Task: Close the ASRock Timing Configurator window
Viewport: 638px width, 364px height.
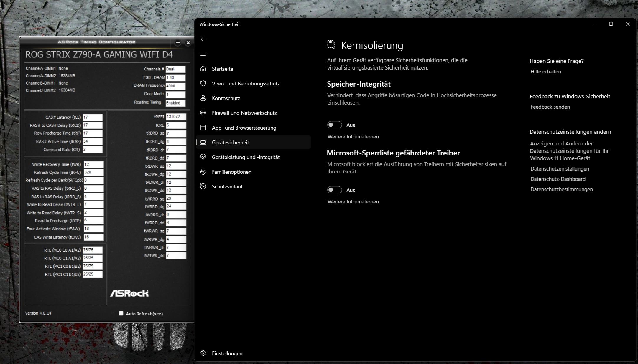Action: coord(188,43)
